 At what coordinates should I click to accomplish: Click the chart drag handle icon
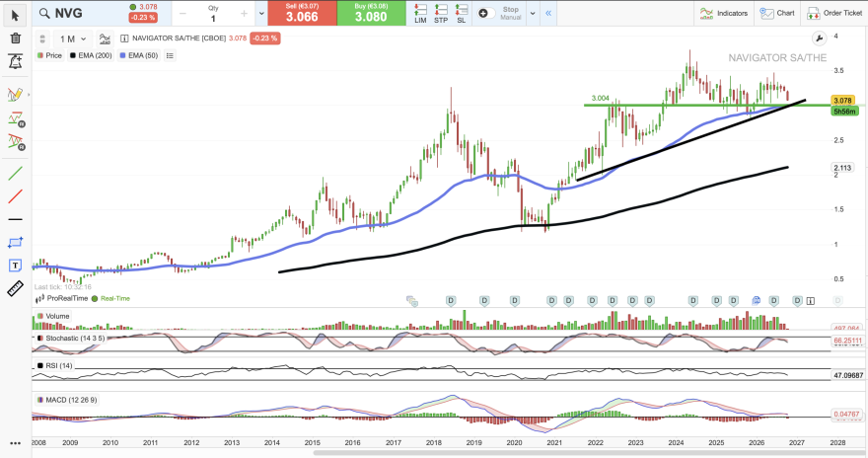pos(42,38)
